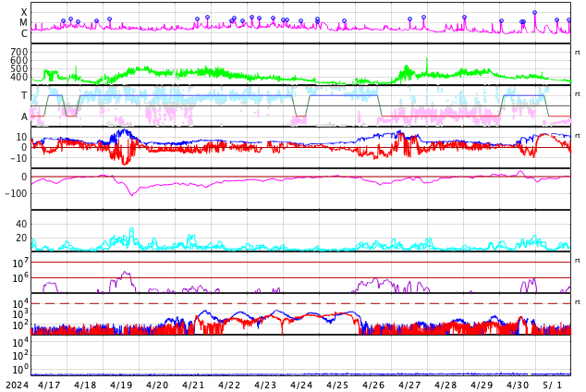Select the 4/28 date tick label
The width and height of the screenshot is (586, 392).
[446, 385]
